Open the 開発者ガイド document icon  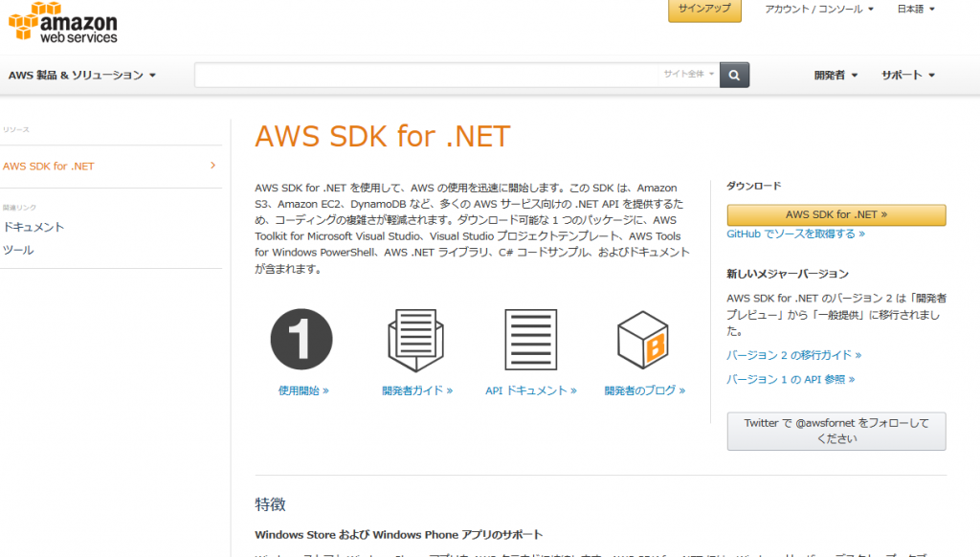(415, 340)
